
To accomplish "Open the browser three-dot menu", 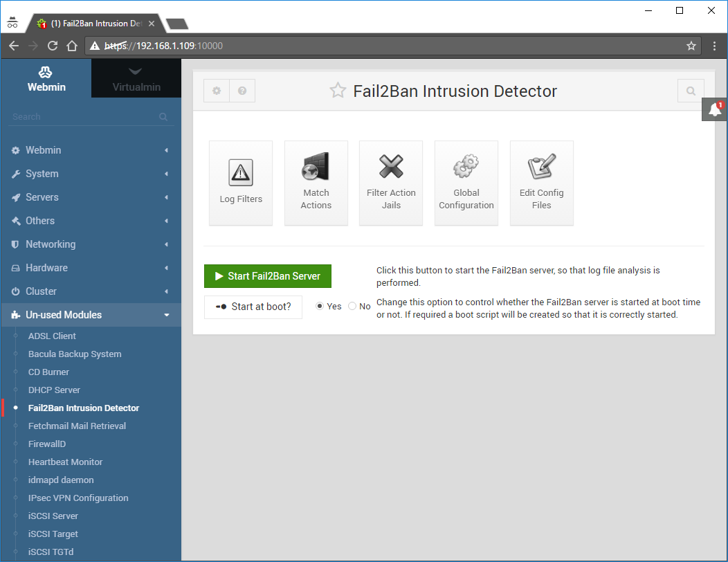I will coord(714,46).
